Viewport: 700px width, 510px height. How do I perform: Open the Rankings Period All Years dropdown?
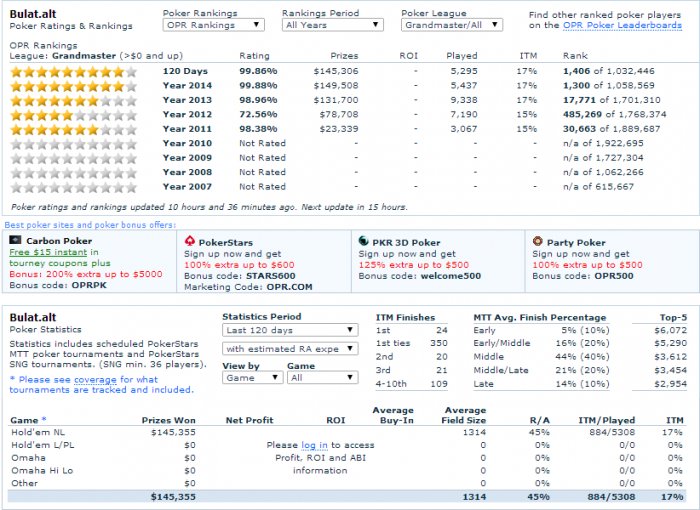[333, 25]
